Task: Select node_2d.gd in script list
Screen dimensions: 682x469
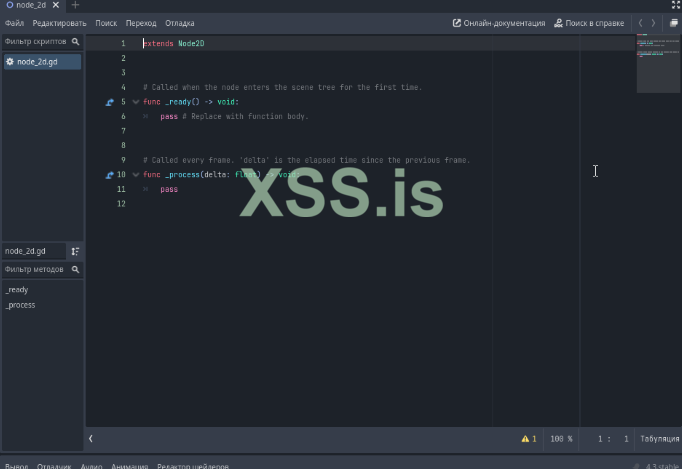Action: [x=42, y=62]
